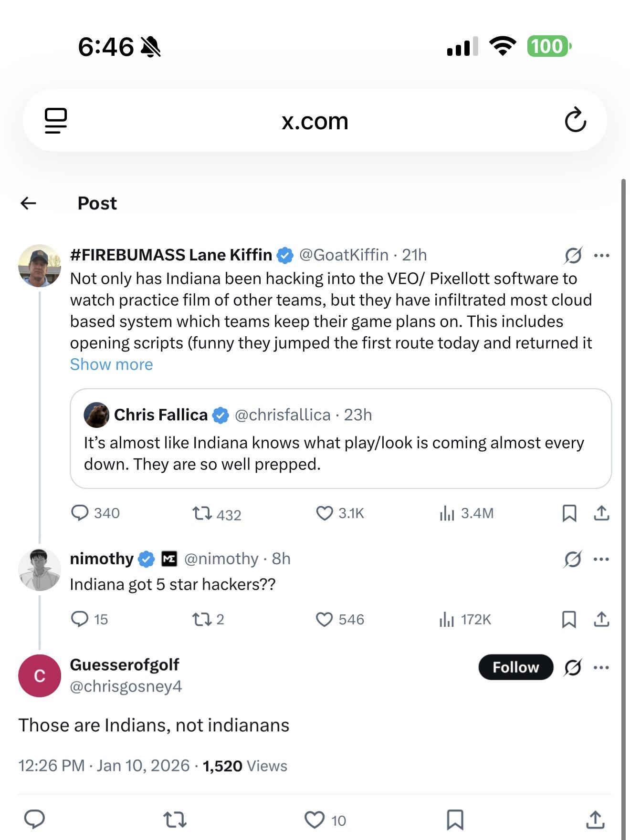This screenshot has width=630, height=840.
Task: Open more options on GoatKiffin's post
Action: pos(601,256)
